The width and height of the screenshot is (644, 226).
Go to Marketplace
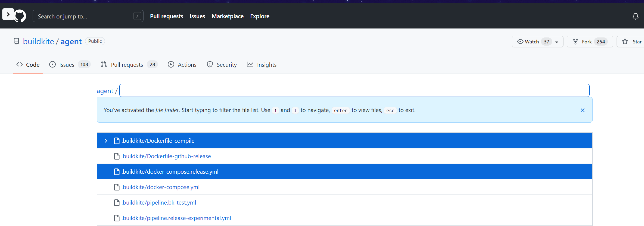click(x=228, y=16)
